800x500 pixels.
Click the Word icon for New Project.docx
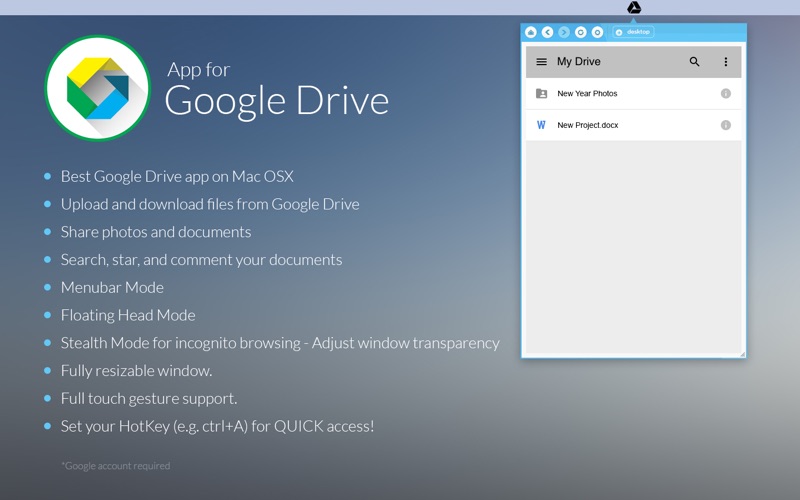(541, 125)
